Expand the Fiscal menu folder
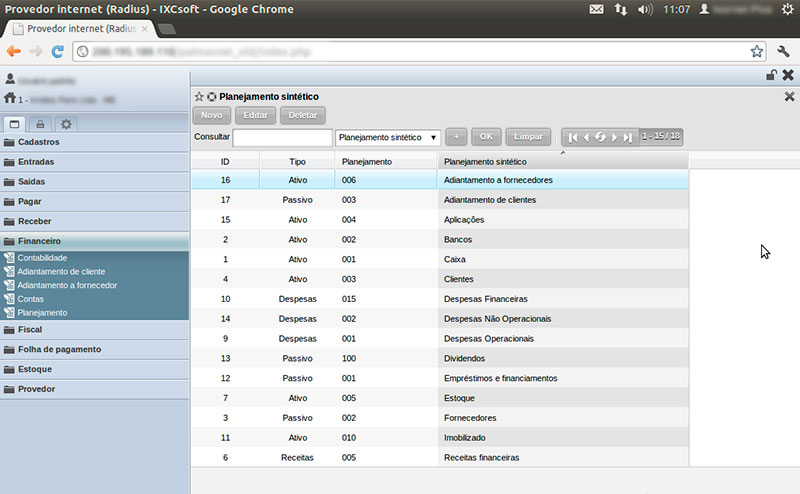Viewport: 800px width, 494px height. point(94,330)
